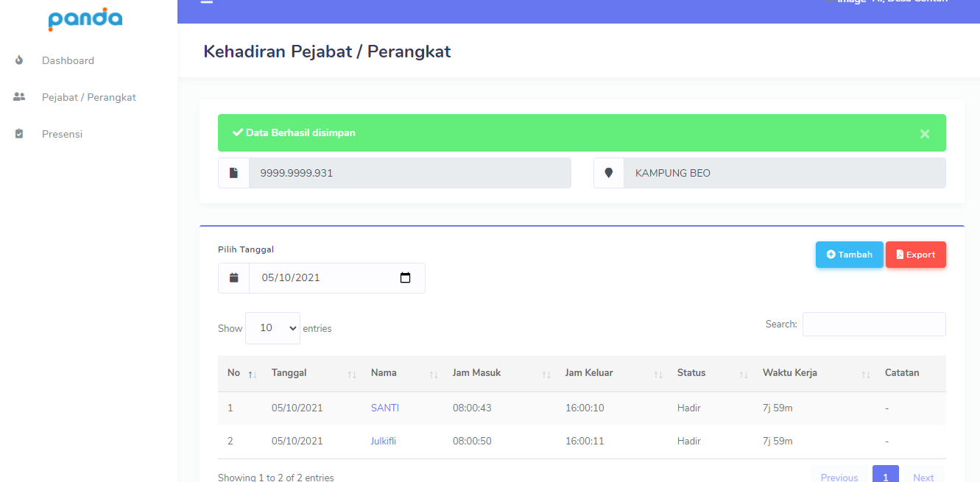Viewport: 980px width, 482px height.
Task: Sort table by Status column
Action: coord(711,373)
